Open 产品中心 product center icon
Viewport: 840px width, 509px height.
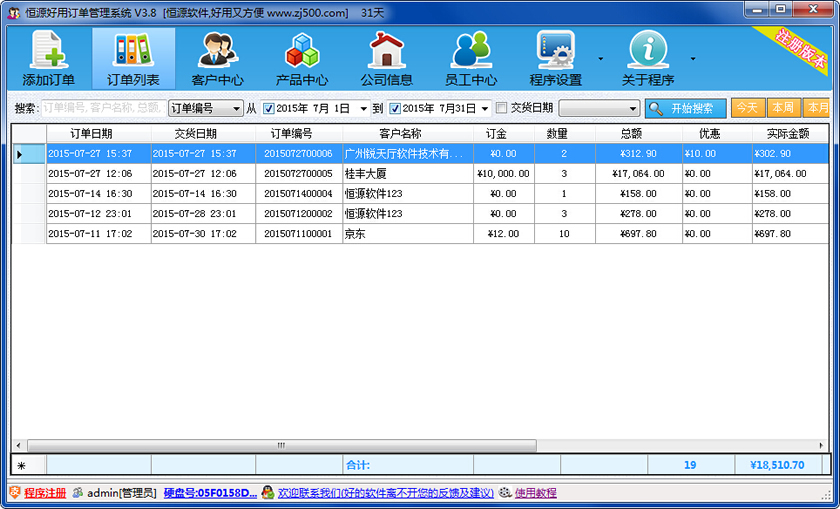[x=302, y=58]
